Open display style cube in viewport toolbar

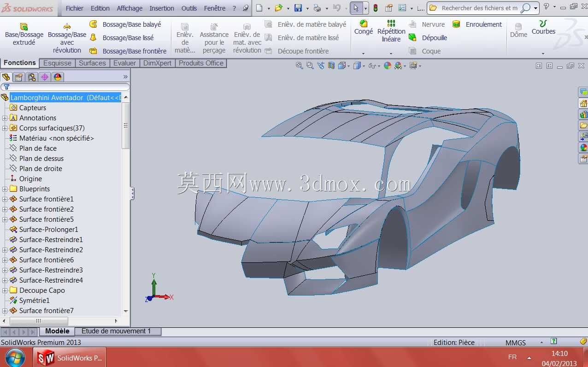tap(357, 66)
